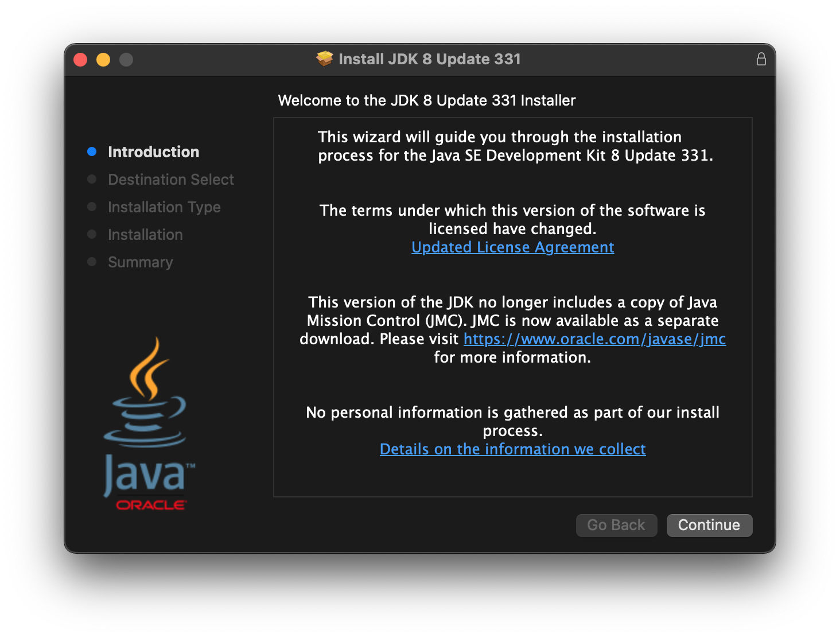Click the 'Install JDK 8 Update 331' window title
This screenshot has height=638, width=840.
tap(430, 59)
